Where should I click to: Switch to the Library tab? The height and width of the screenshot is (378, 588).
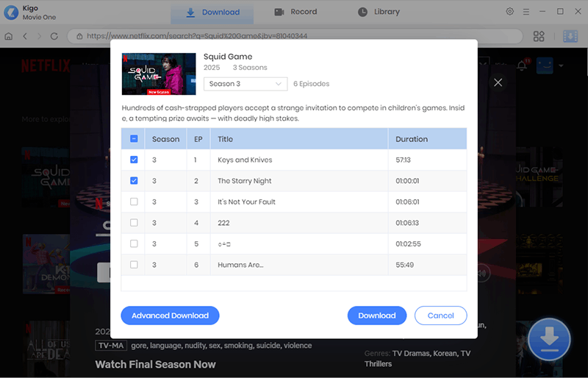pos(379,12)
